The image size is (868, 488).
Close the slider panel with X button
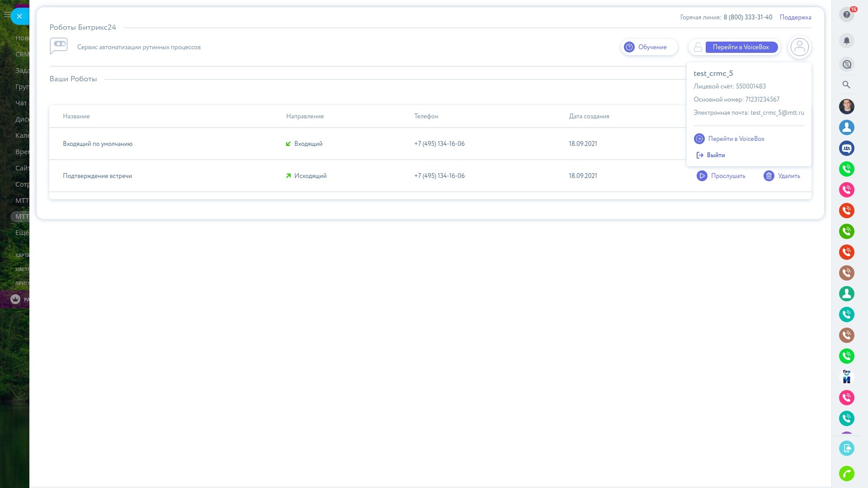point(19,16)
